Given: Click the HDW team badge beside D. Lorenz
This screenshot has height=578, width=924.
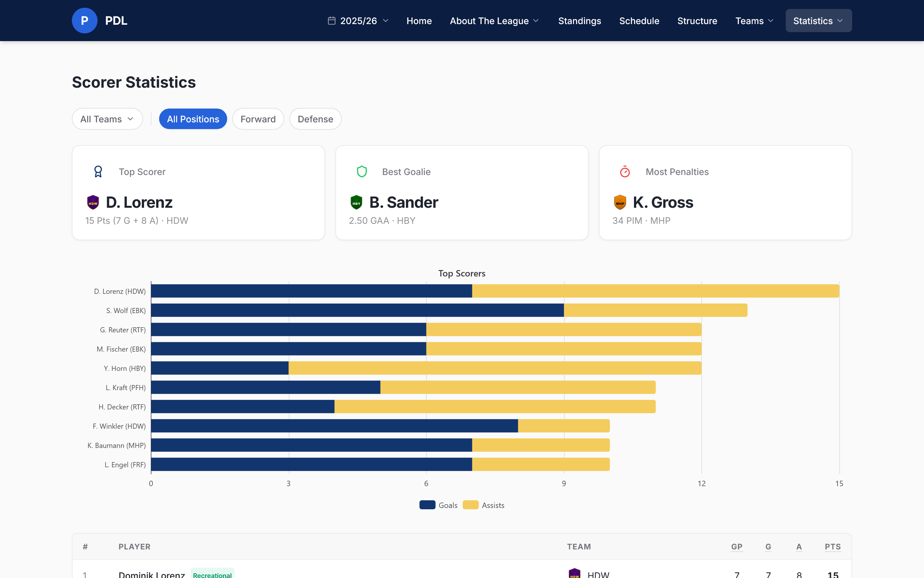Looking at the screenshot, I should pos(93,202).
